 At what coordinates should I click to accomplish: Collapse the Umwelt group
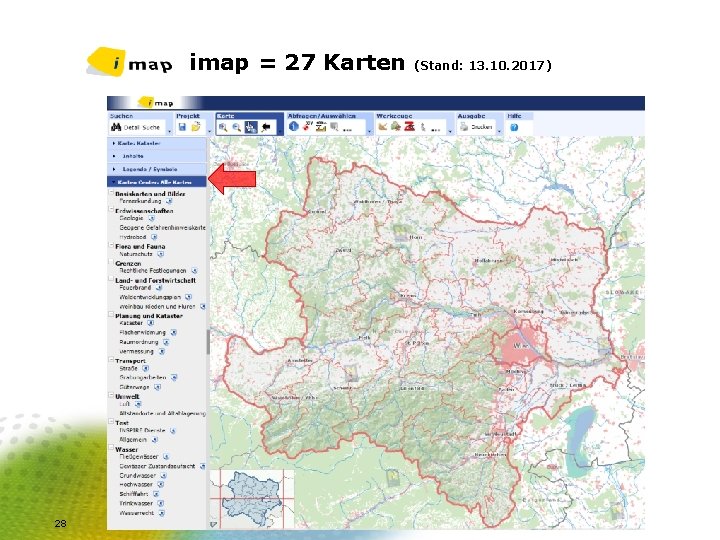pos(111,395)
